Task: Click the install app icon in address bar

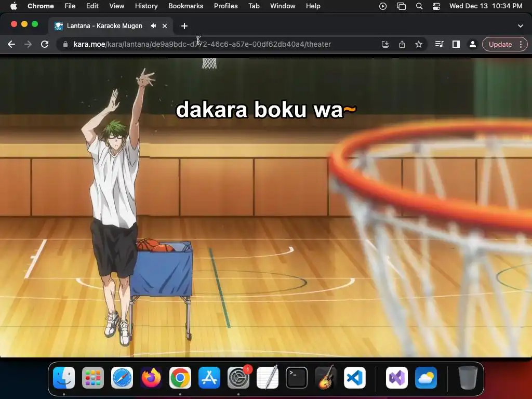Action: tap(385, 44)
